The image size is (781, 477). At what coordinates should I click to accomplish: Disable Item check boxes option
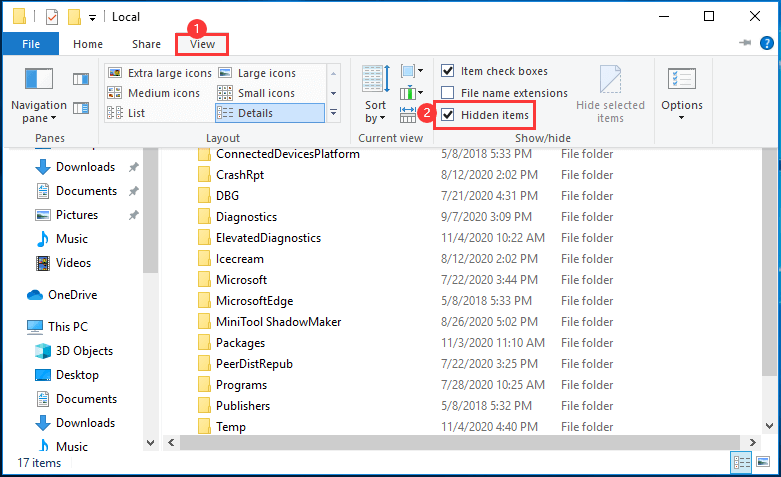[x=448, y=71]
